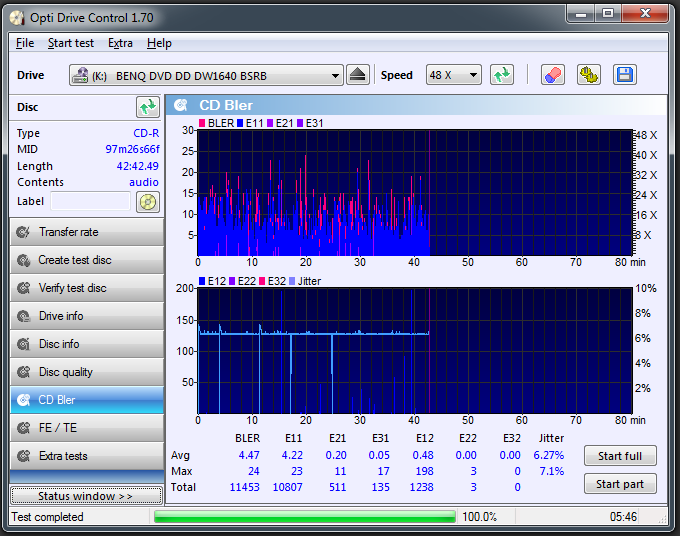Click the lower E12 jitter graph

pyautogui.click(x=415, y=350)
